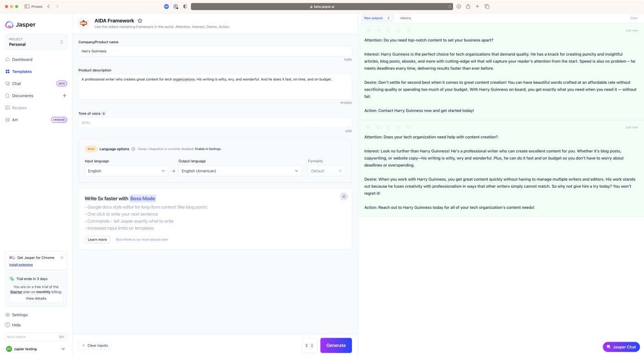This screenshot has height=356, width=644.
Task: Click Clear inputs button
Action: [x=95, y=345]
